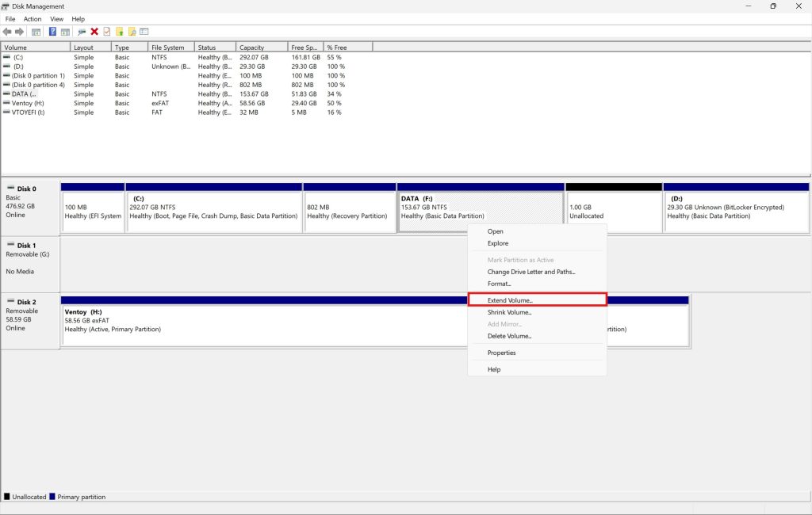Image resolution: width=812 pixels, height=515 pixels.
Task: Choose Delete Volume... from context menu
Action: [x=537, y=336]
